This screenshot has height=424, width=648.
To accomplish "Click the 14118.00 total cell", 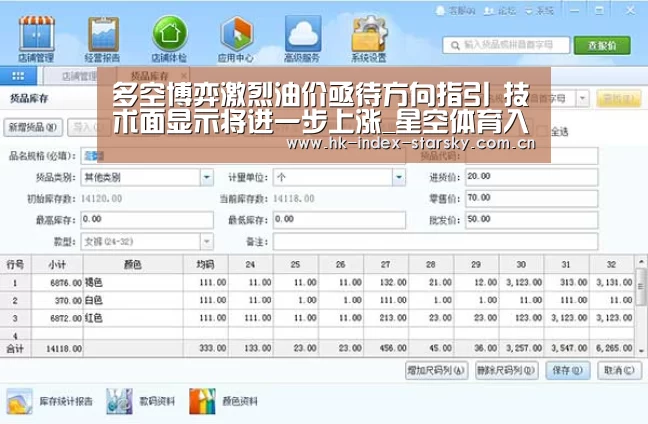I will (57, 349).
